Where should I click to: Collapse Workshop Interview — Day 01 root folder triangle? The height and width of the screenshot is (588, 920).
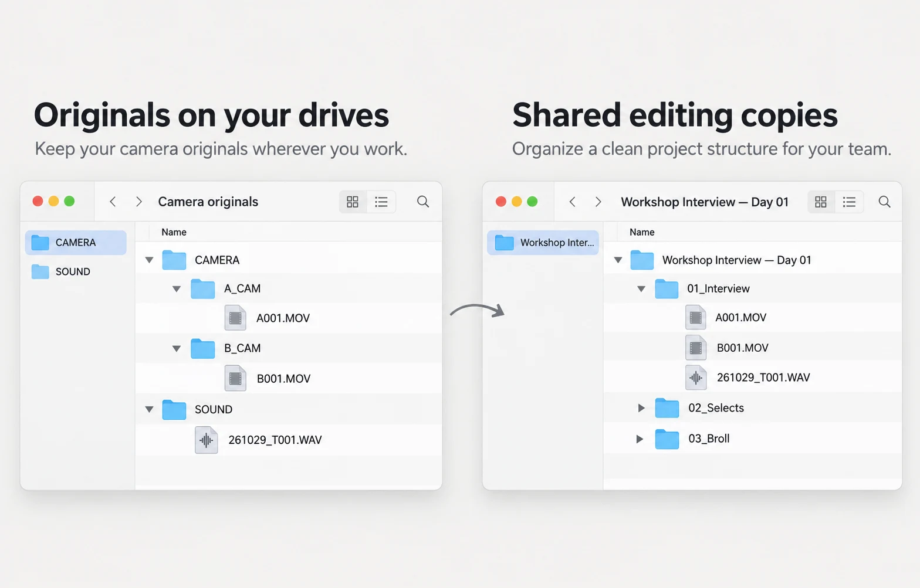(x=618, y=260)
